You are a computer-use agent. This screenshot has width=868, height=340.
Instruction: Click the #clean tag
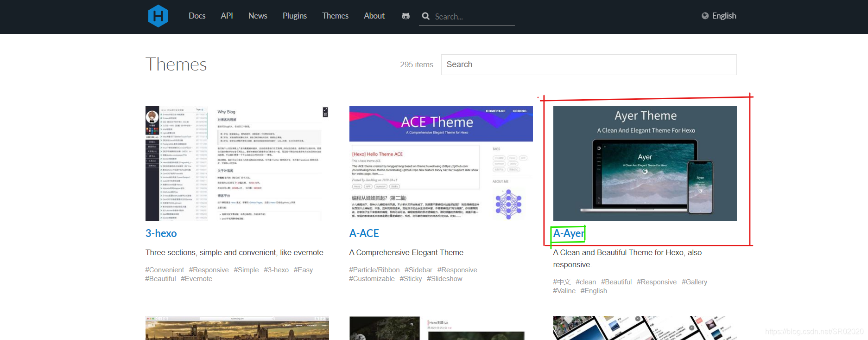586,282
